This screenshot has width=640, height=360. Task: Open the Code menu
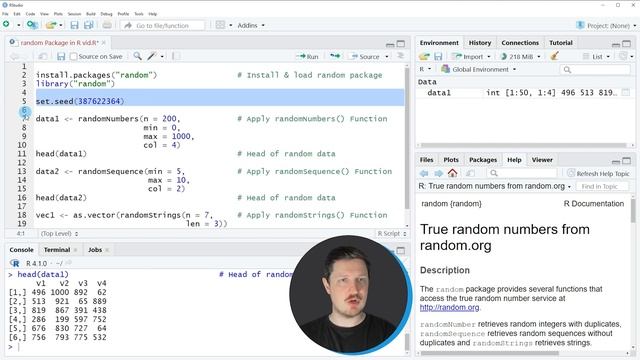[x=31, y=14]
